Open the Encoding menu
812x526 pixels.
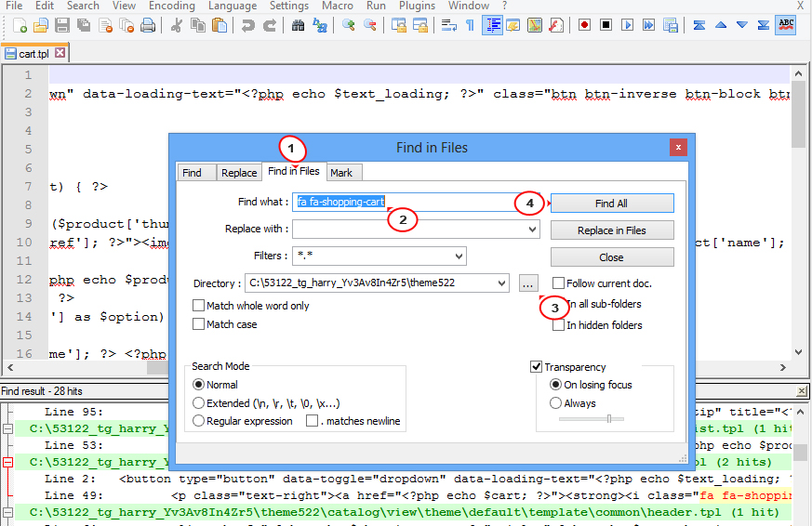171,6
